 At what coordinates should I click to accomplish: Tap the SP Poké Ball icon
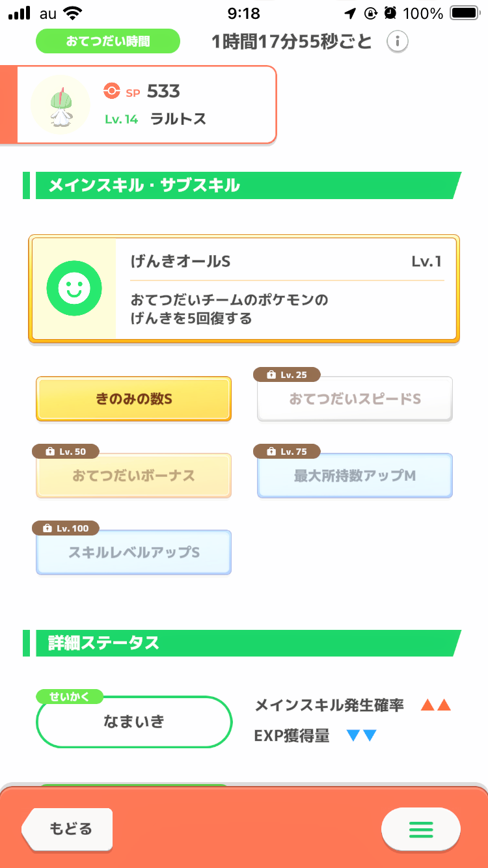(x=111, y=91)
